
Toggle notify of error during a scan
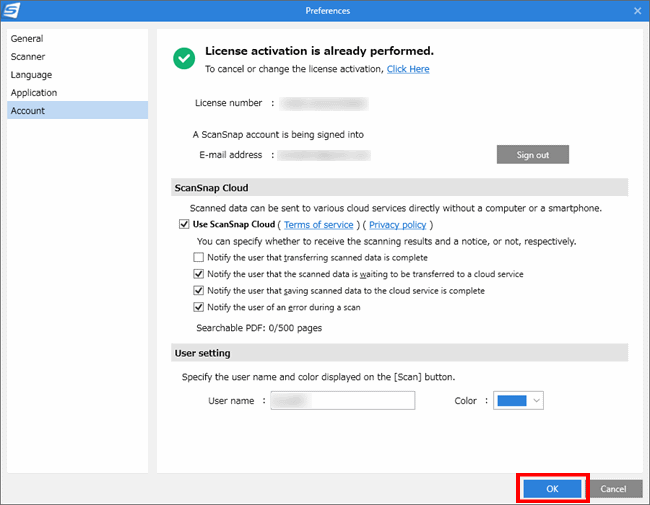(x=199, y=307)
